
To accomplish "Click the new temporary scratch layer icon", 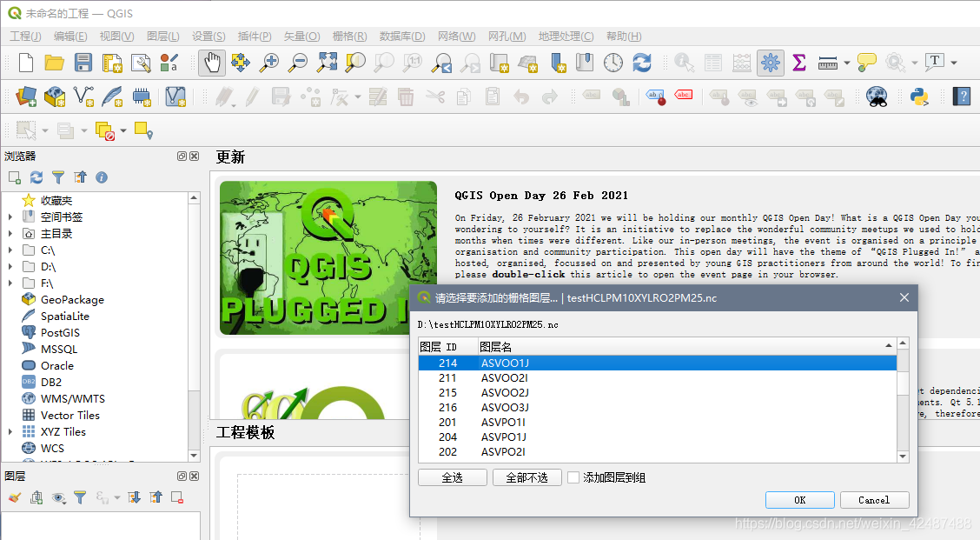I will pyautogui.click(x=142, y=97).
